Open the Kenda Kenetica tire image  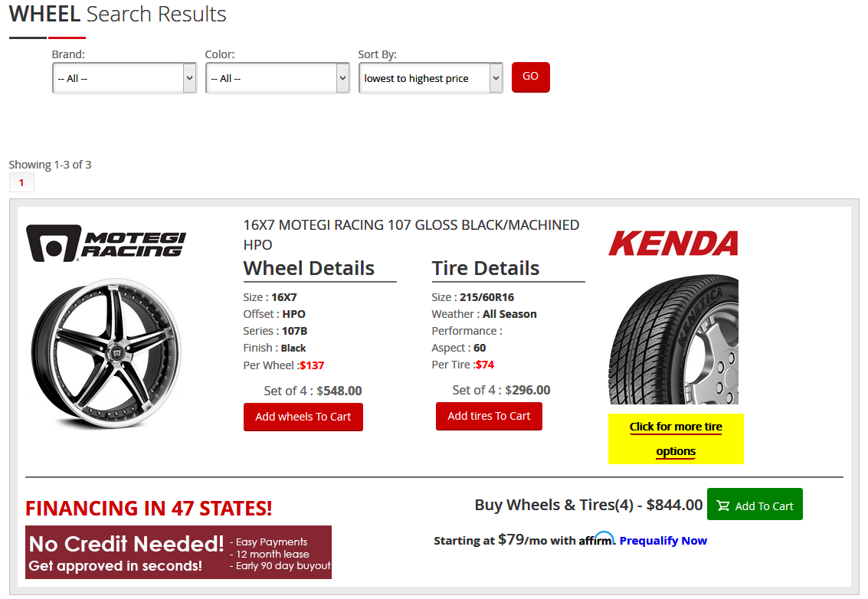673,339
